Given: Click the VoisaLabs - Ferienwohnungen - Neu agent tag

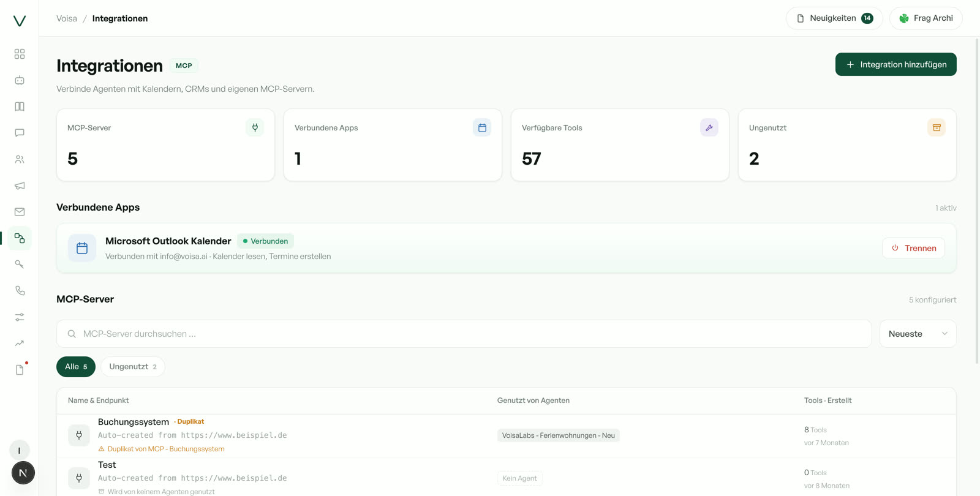Looking at the screenshot, I should pyautogui.click(x=559, y=435).
